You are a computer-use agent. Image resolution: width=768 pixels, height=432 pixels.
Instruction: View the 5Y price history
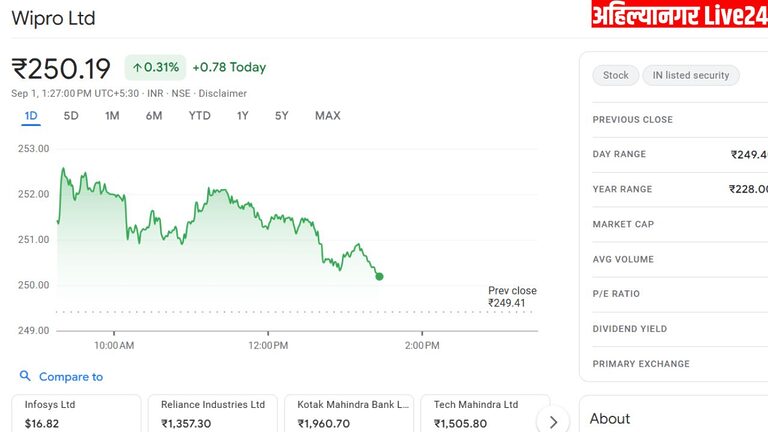(282, 116)
